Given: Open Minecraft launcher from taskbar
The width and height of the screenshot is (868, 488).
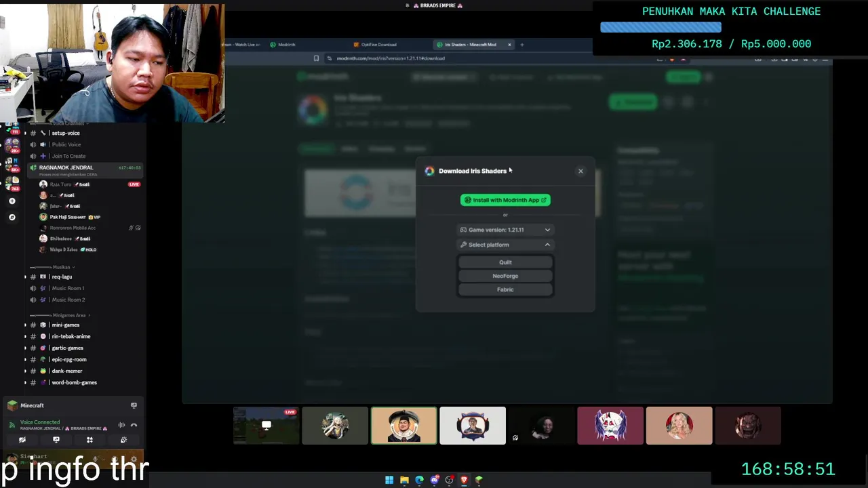Looking at the screenshot, I should (479, 480).
